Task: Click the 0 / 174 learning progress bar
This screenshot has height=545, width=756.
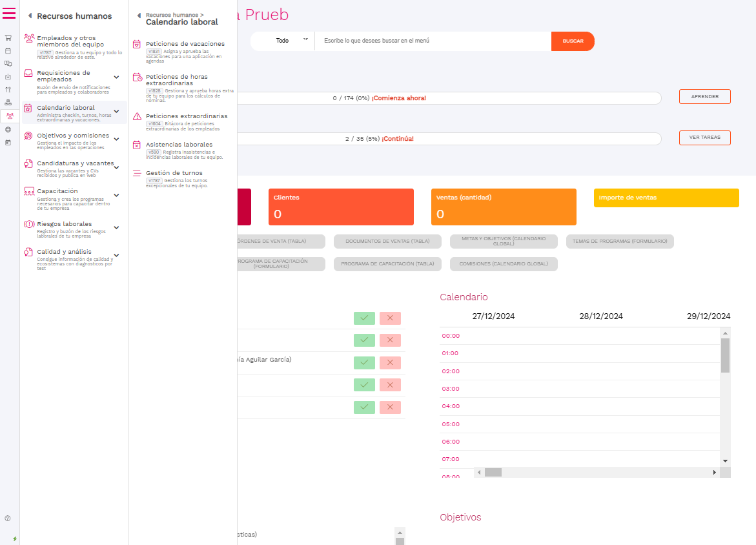Action: [x=445, y=98]
